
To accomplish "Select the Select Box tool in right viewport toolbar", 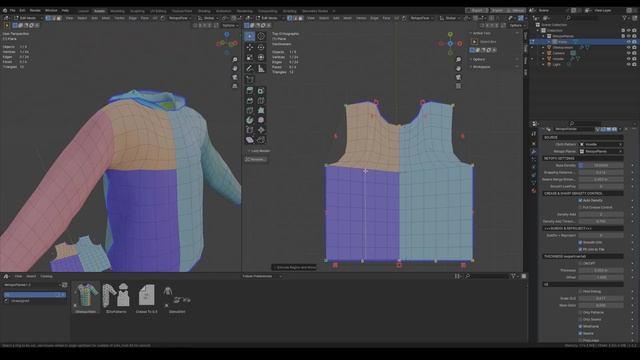I will click(250, 36).
